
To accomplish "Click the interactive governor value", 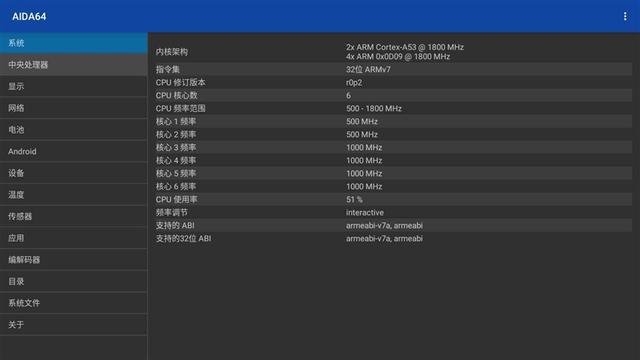I will pyautogui.click(x=365, y=213).
